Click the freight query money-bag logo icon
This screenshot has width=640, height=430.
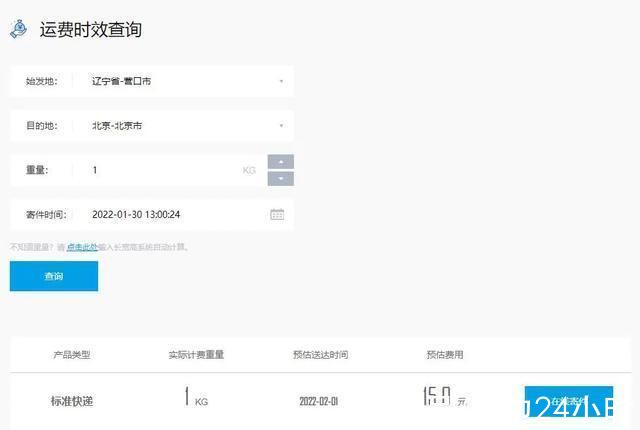pos(18,29)
